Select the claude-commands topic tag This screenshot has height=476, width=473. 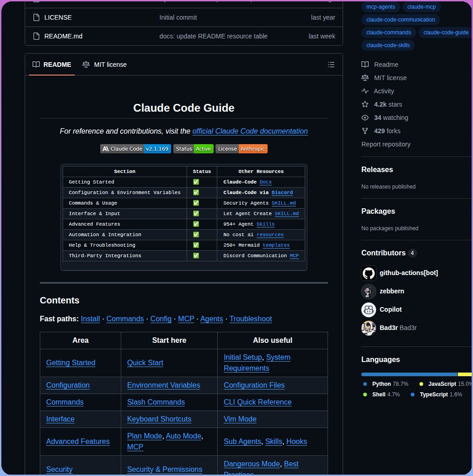coord(389,32)
